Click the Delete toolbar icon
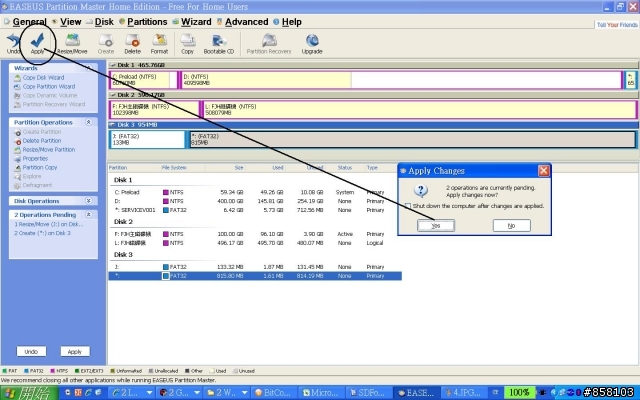 click(132, 44)
